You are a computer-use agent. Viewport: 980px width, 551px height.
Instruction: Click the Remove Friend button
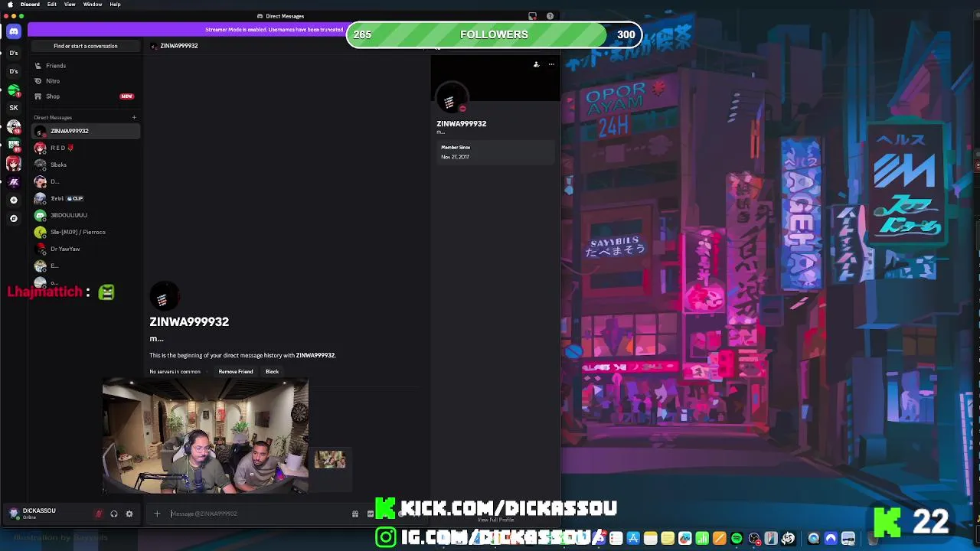click(236, 372)
